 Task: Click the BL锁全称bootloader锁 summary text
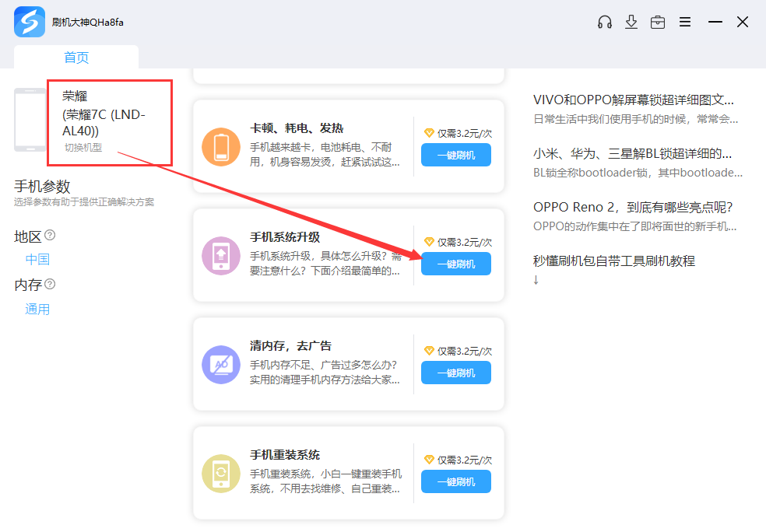click(638, 173)
